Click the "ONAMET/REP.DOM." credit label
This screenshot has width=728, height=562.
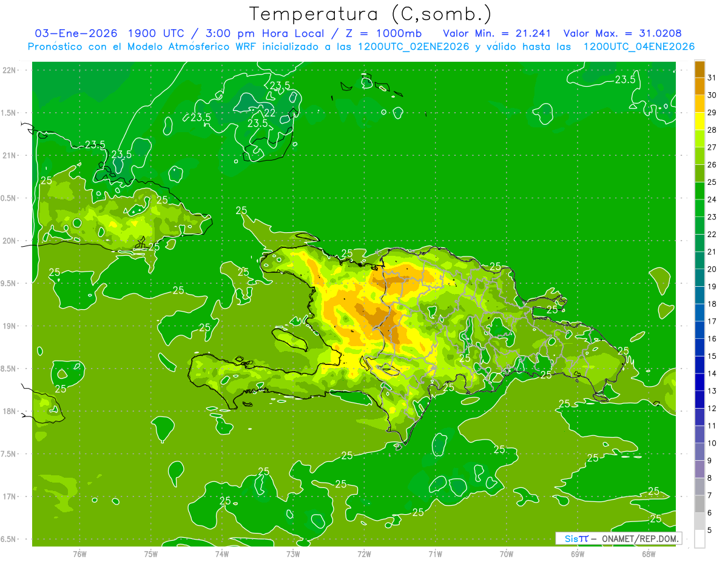tap(639, 538)
